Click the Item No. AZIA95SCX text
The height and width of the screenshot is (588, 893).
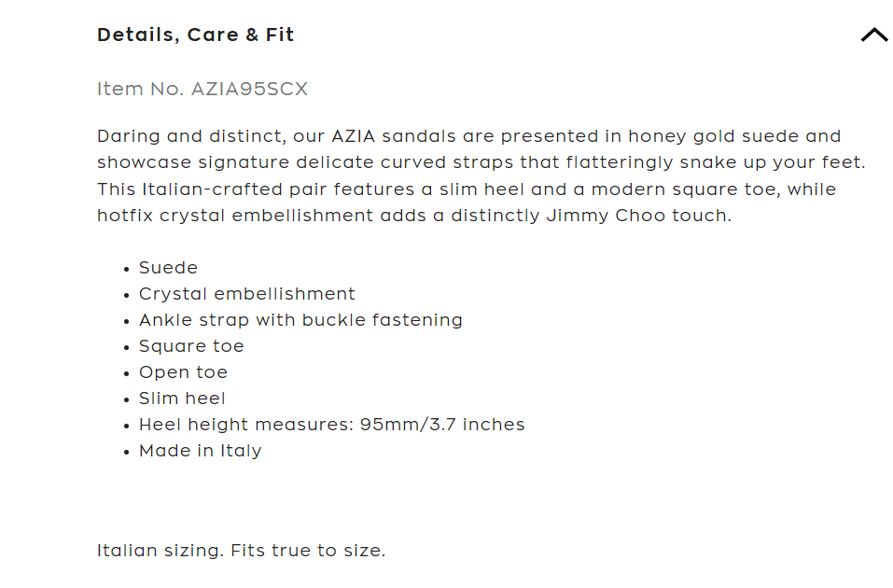[x=202, y=90]
